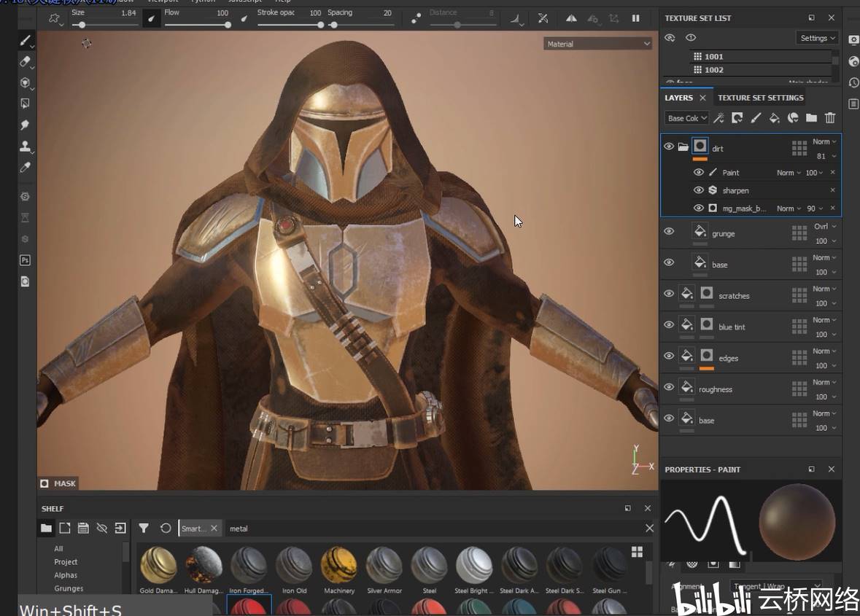Open the history clock icon in right sidebar
Viewport: 860px width, 616px height.
(853, 83)
